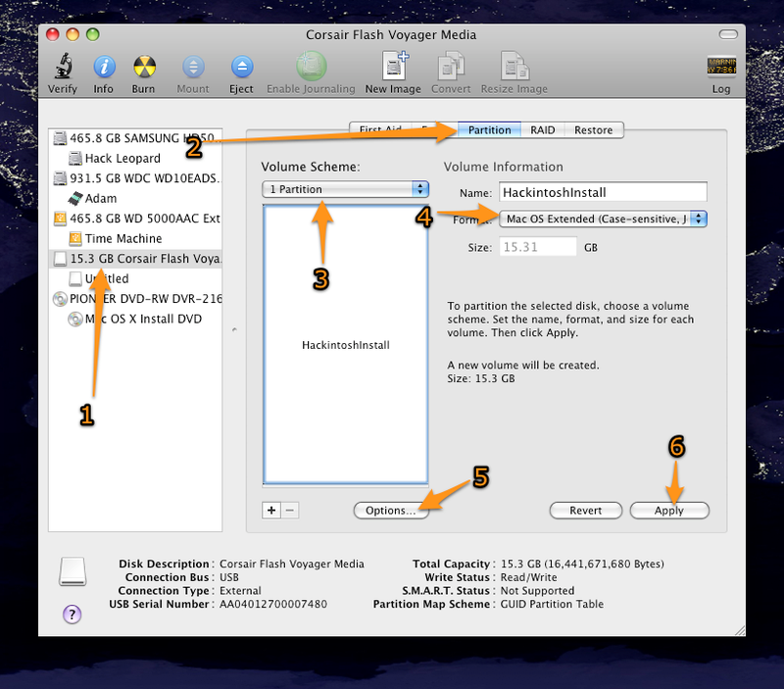
Task: Click the dimmed Mount toolbar icon
Action: (193, 66)
